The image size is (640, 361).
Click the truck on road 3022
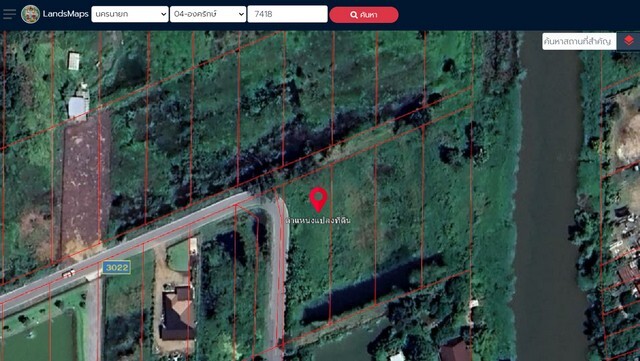click(x=68, y=273)
